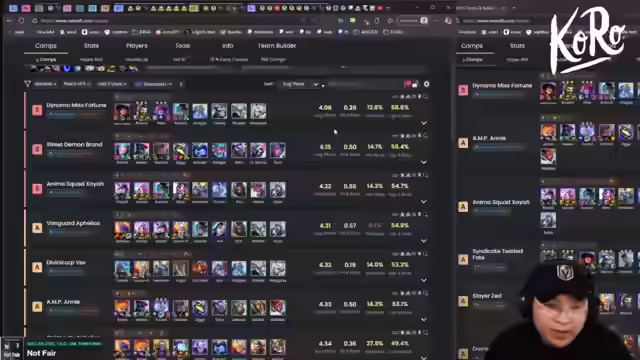The image size is (640, 360).
Task: Open the Avg Place sort dropdown
Action: [300, 84]
